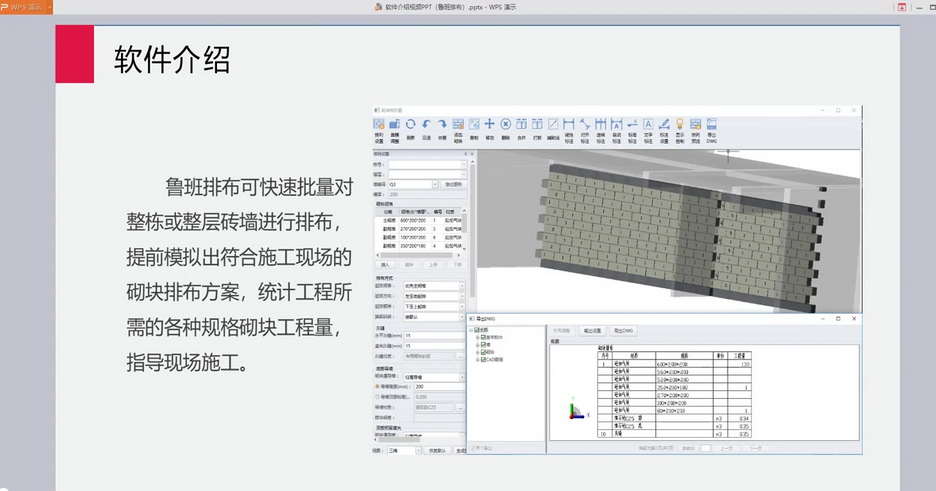
Task: Click the WPS 演示 application menu button
Action: click(26, 7)
